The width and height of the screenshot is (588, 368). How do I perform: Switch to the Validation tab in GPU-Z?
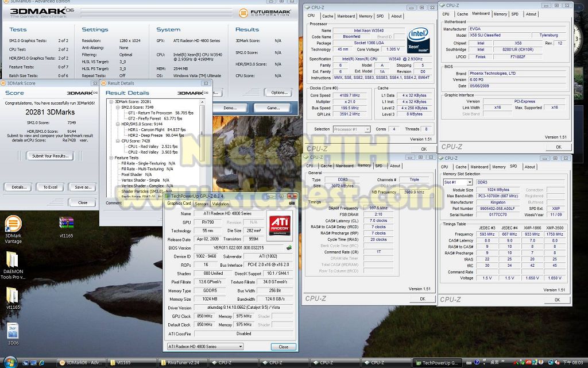point(220,204)
